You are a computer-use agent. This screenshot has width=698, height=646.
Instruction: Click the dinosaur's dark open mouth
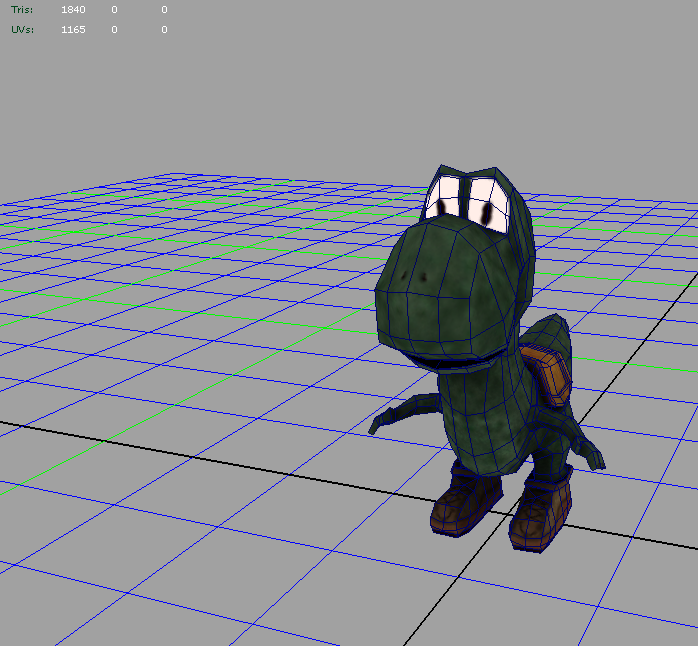pos(454,362)
